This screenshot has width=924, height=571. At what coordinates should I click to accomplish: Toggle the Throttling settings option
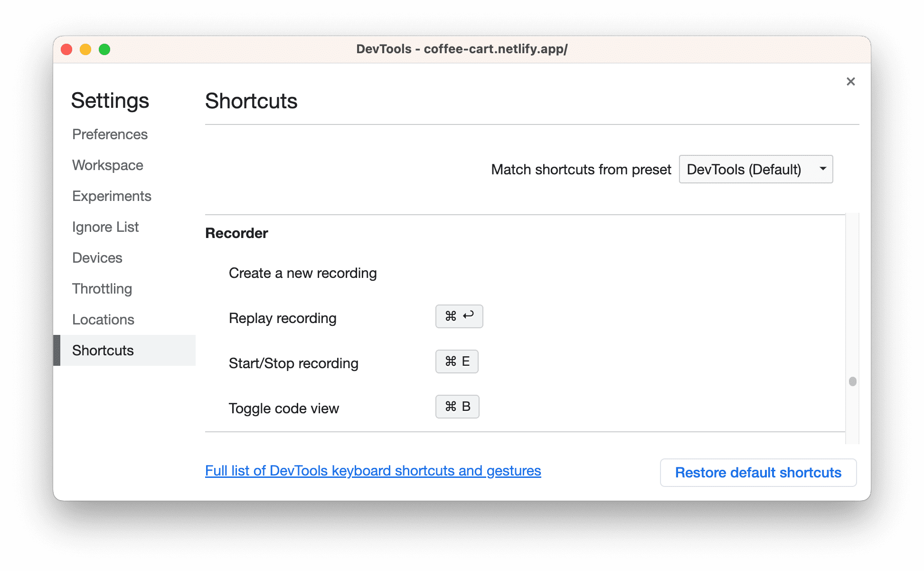click(102, 288)
